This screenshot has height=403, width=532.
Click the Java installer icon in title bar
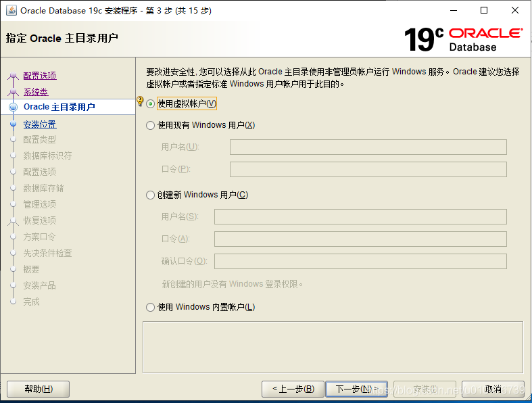coord(11,11)
